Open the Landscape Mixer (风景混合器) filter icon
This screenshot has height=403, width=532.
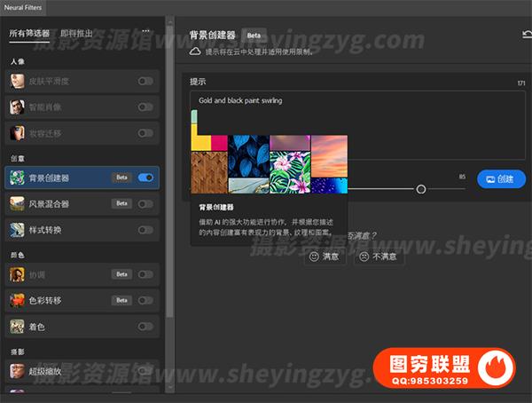[17, 203]
